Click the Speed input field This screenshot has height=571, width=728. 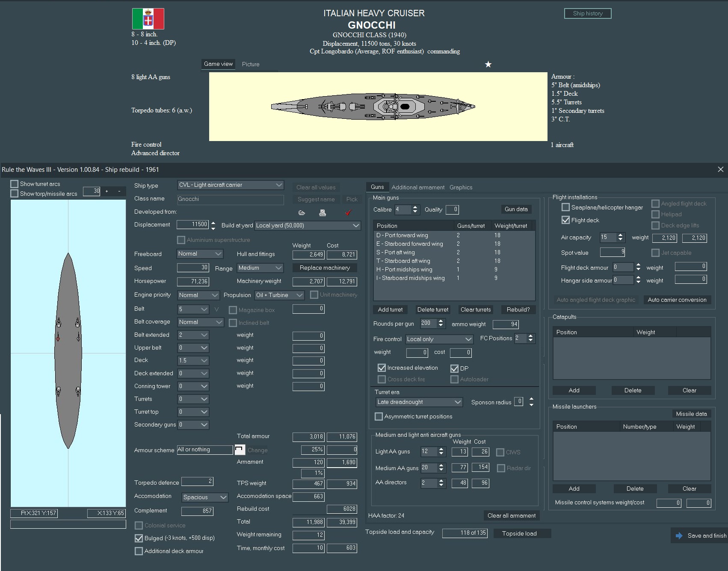pos(193,268)
